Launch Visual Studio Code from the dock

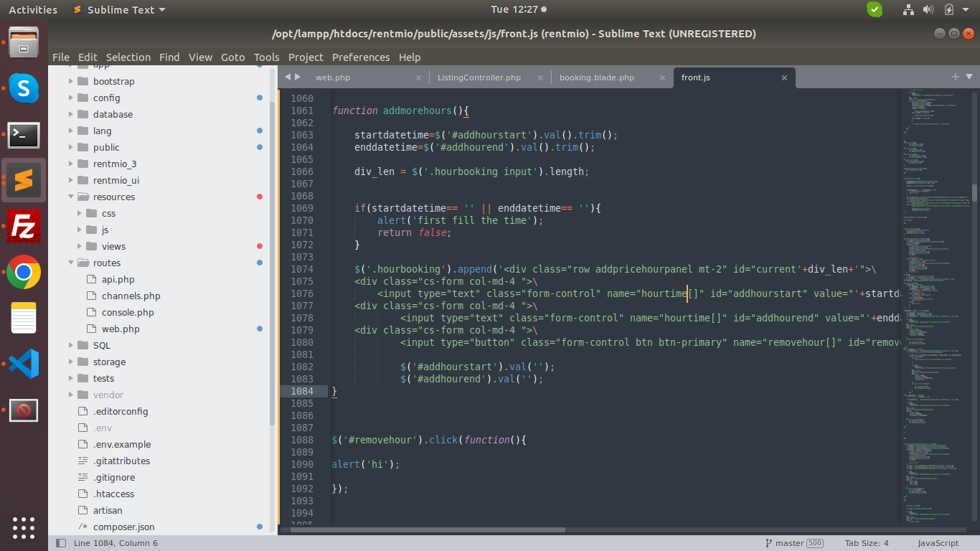pos(24,364)
